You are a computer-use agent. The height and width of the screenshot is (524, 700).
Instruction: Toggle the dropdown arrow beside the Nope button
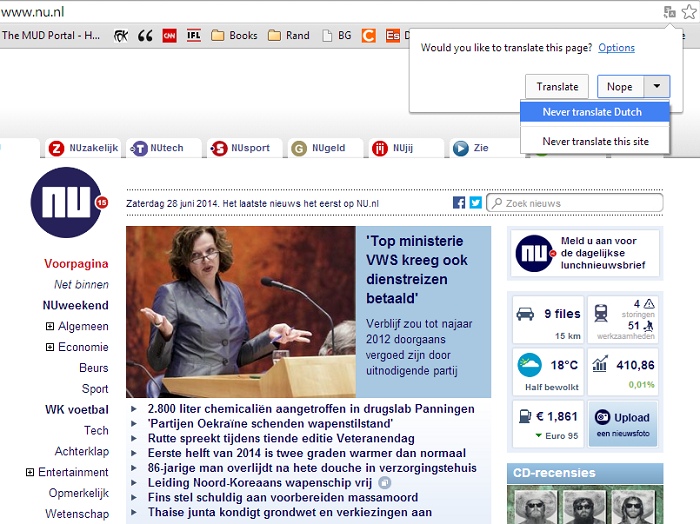pyautogui.click(x=656, y=87)
